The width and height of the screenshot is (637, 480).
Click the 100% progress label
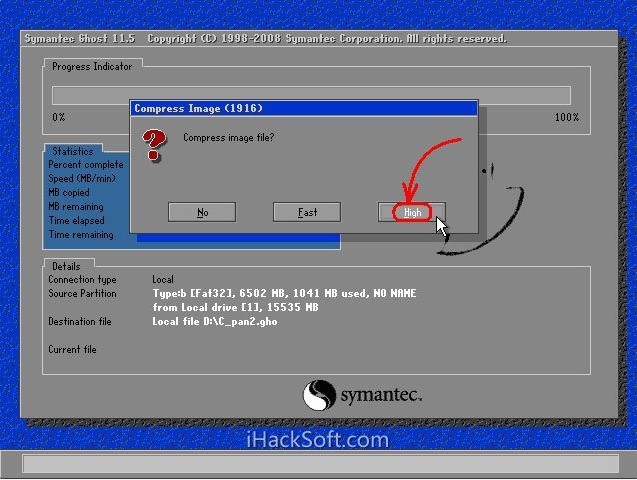[x=566, y=118]
